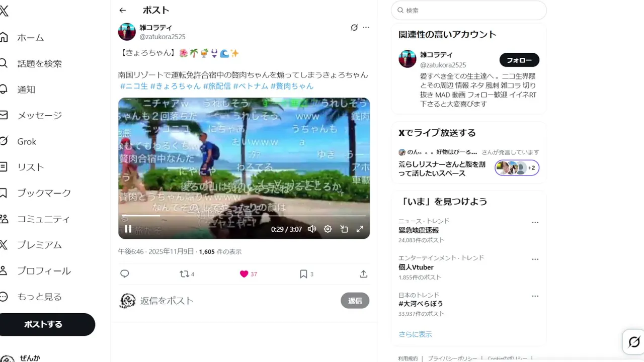Seek on the video progress bar

pos(244,216)
